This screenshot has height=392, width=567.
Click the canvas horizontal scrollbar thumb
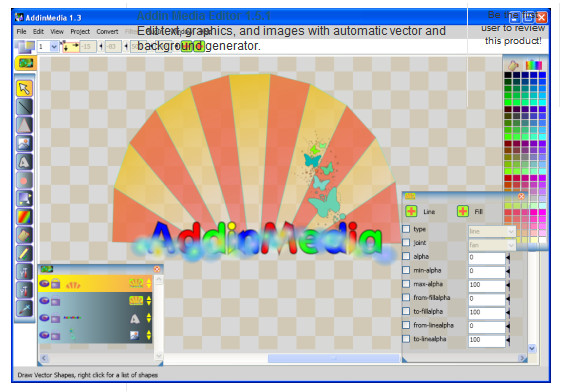333,358
